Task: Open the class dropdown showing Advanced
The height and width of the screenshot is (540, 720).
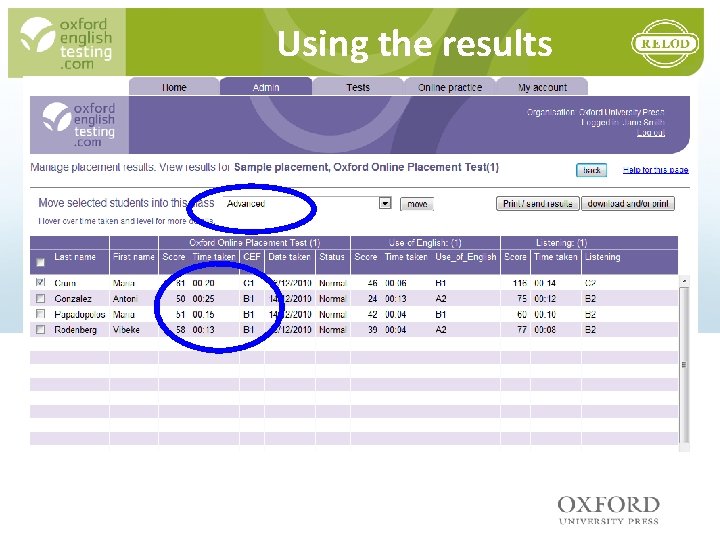Action: pos(307,203)
